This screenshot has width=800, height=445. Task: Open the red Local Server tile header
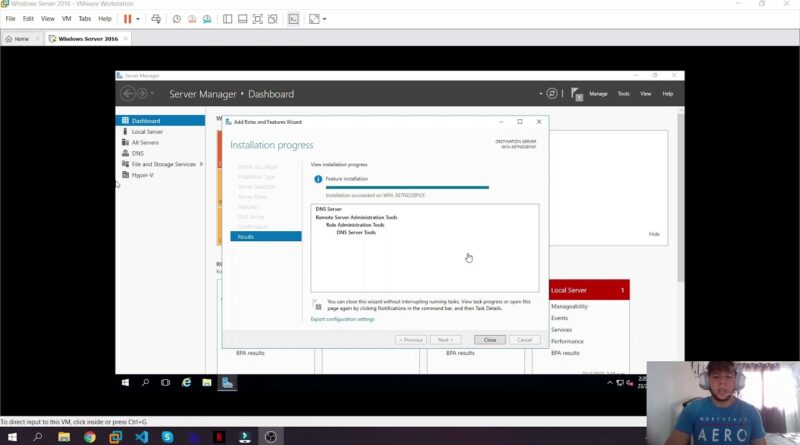click(589, 290)
